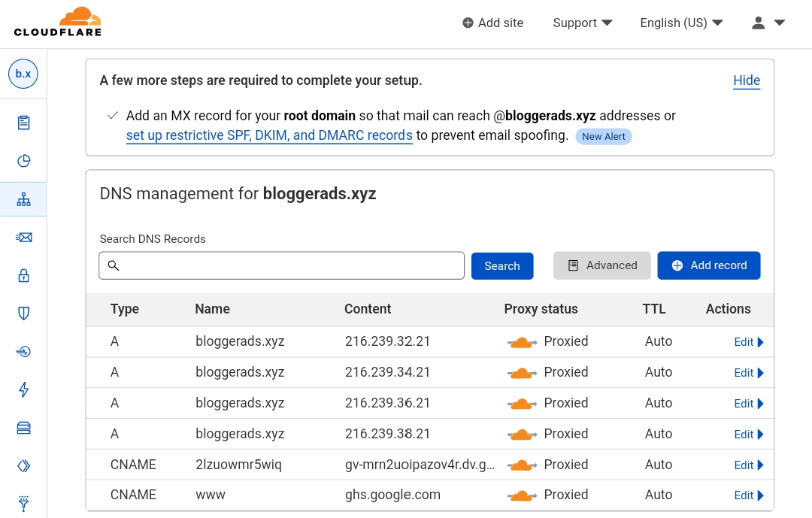The height and width of the screenshot is (518, 812).
Task: Select the DNS network tree icon
Action: 24,199
